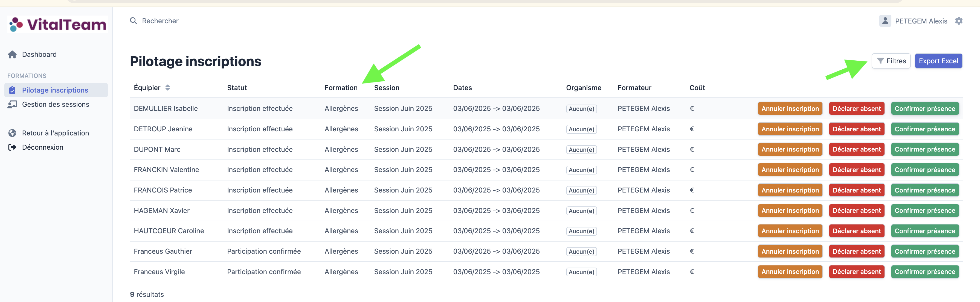Click the Retour à l'application globe icon
The image size is (980, 302).
12,133
